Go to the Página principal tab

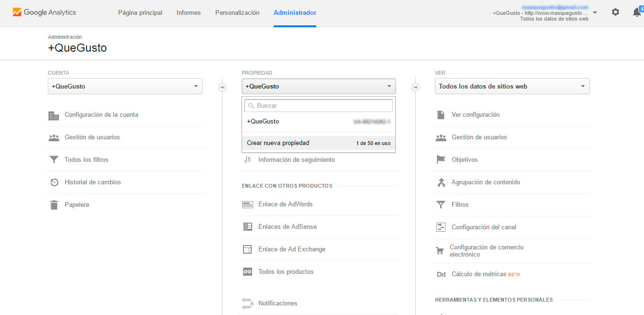click(x=140, y=12)
